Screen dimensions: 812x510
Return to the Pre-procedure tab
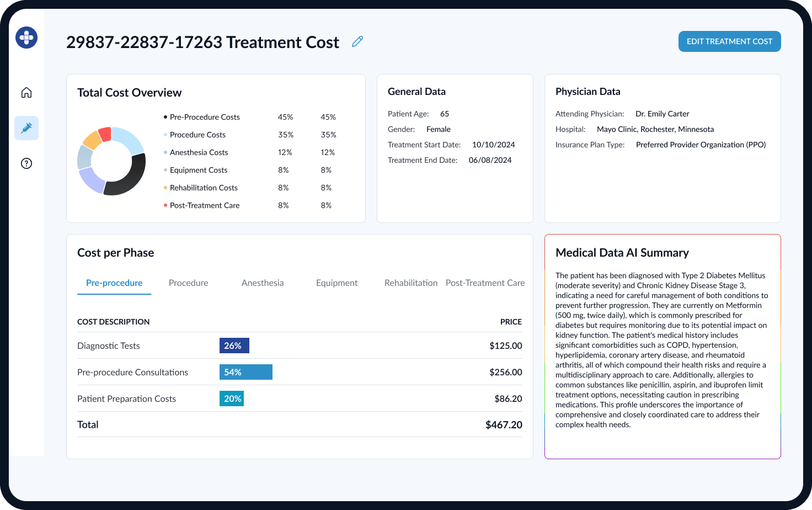coord(114,283)
